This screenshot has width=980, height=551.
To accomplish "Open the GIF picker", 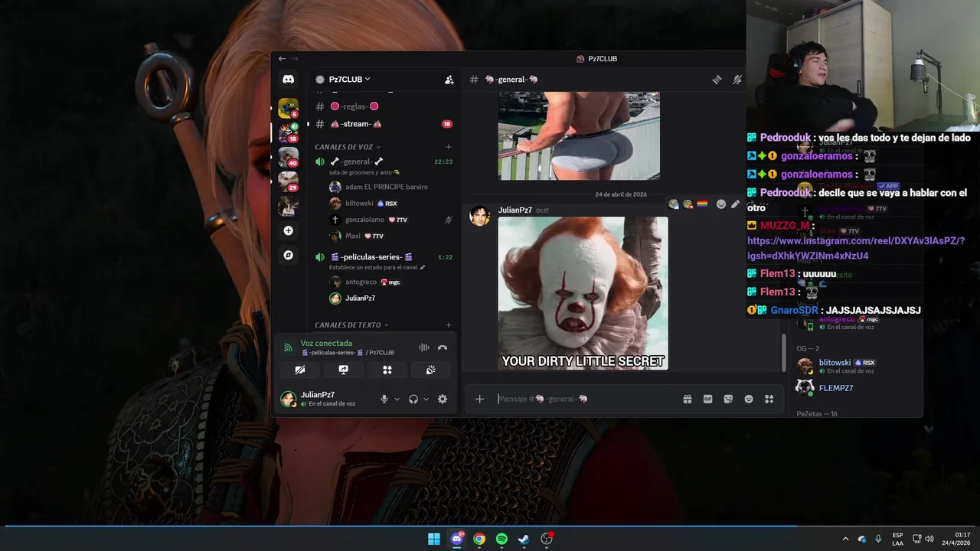I will click(x=708, y=399).
